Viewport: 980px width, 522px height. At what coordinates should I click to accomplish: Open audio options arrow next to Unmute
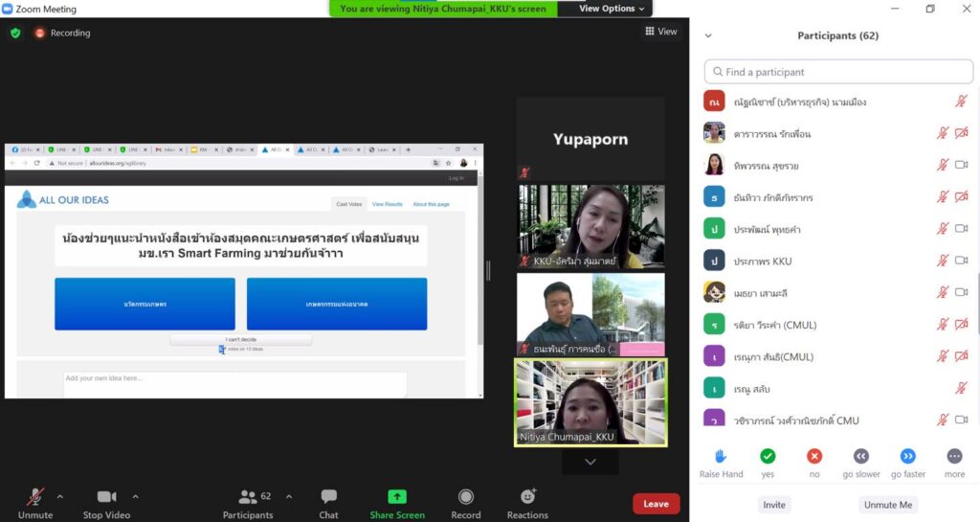tap(60, 496)
